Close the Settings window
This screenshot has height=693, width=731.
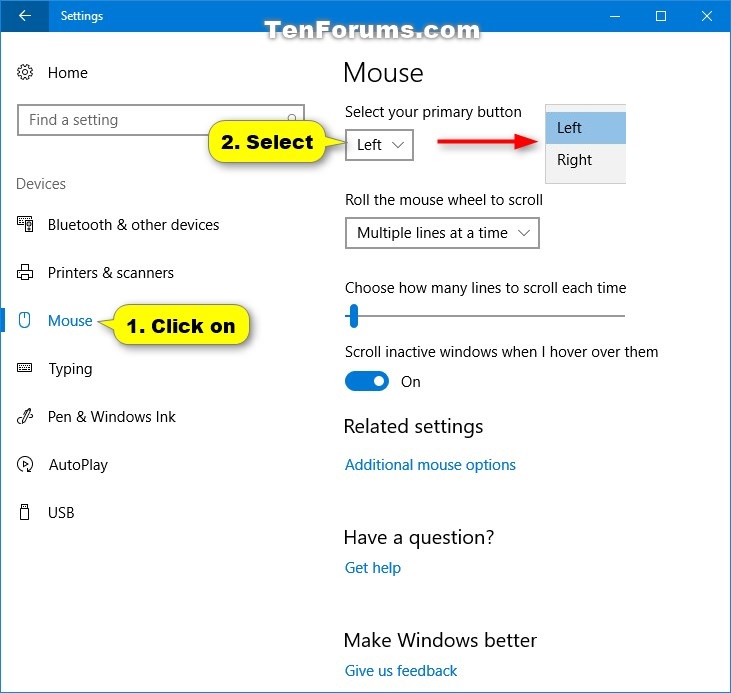[707, 16]
